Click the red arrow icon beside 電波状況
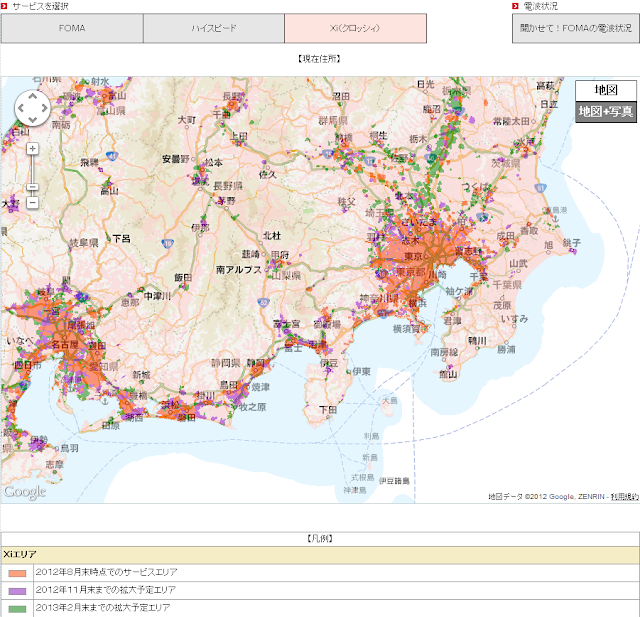This screenshot has width=640, height=617. (515, 6)
